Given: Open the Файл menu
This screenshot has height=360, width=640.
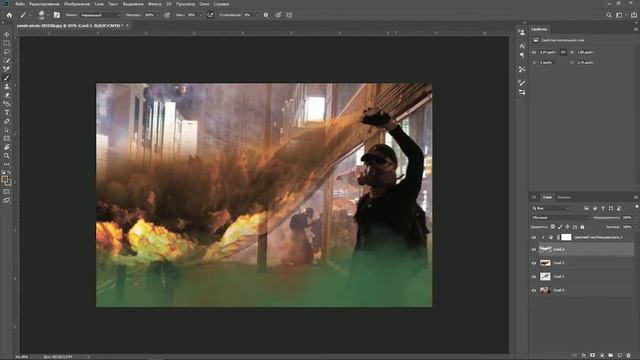Looking at the screenshot, I should 20,4.
